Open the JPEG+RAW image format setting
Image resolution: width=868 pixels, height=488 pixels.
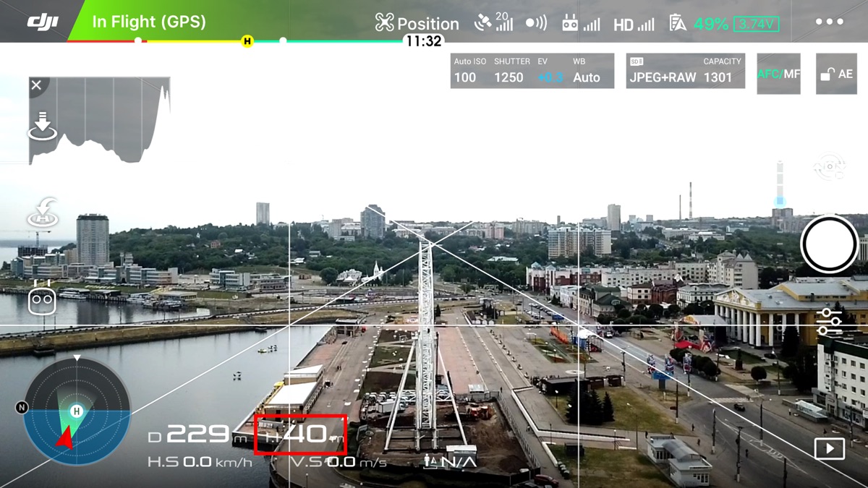[662, 71]
